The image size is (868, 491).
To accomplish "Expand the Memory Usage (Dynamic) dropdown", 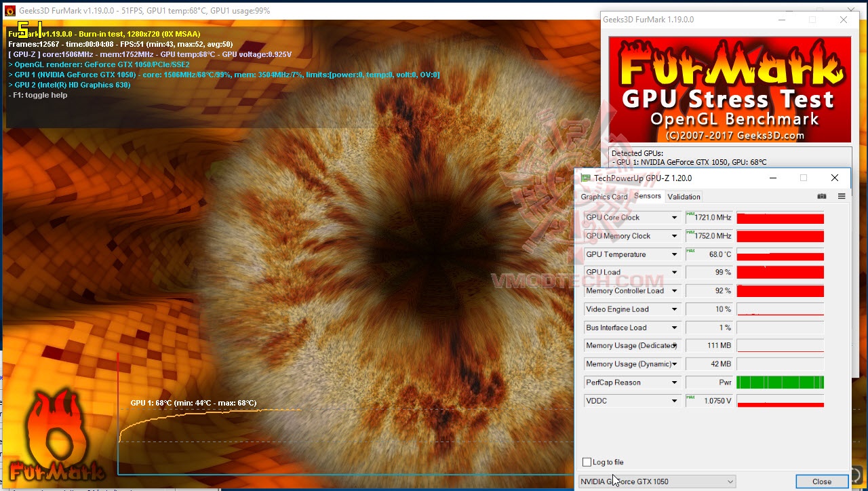I will coord(675,364).
